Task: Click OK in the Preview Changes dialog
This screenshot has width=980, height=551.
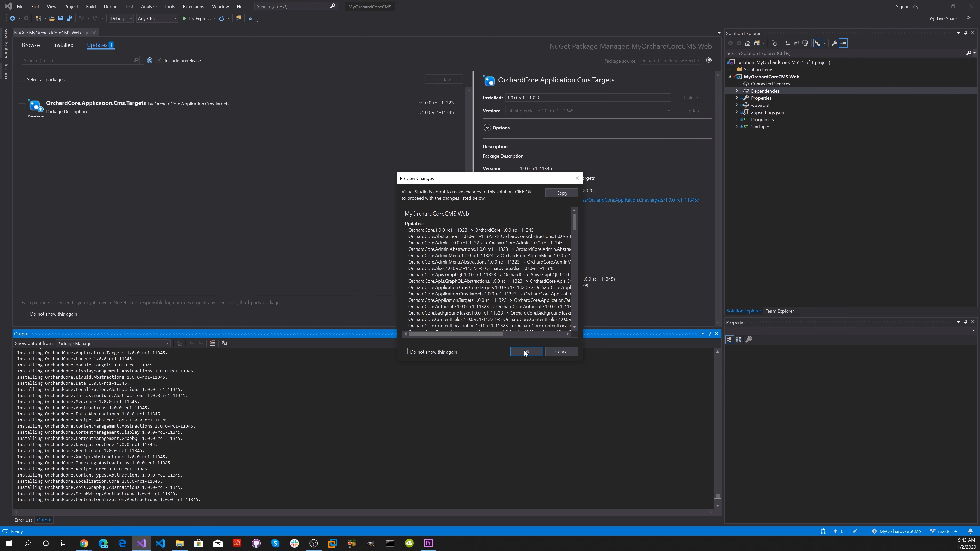Action: click(x=526, y=351)
